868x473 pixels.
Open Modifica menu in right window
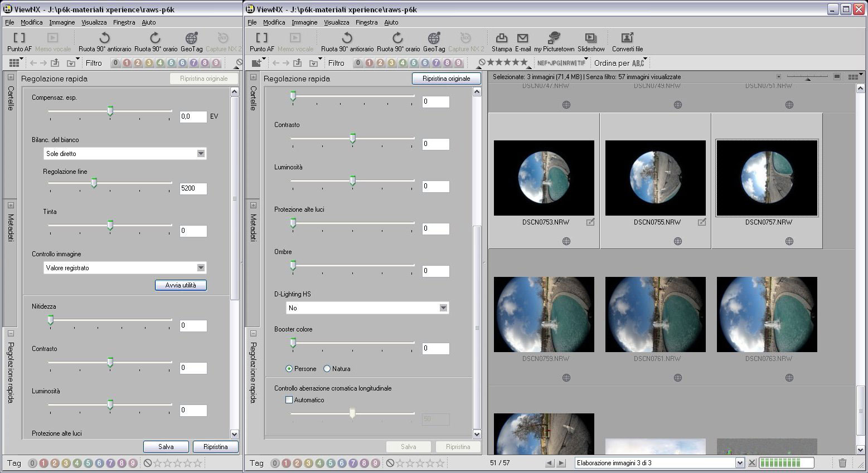tap(274, 22)
